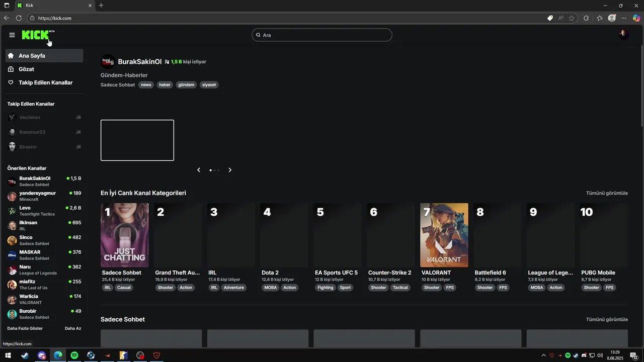Click the news tag on featured stream
Viewport: 644px width, 362px height.
[x=146, y=85]
